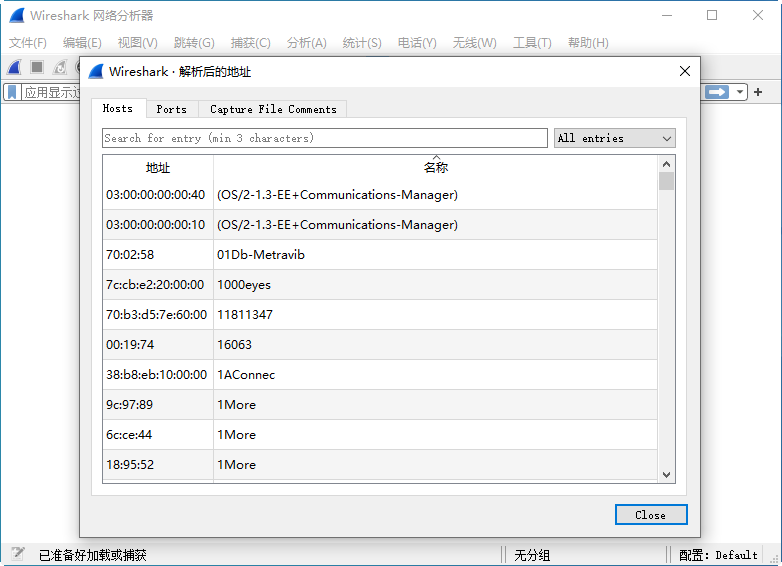Select address 03:00:00:00:00:40 cell
This screenshot has width=782, height=566.
pyautogui.click(x=158, y=194)
